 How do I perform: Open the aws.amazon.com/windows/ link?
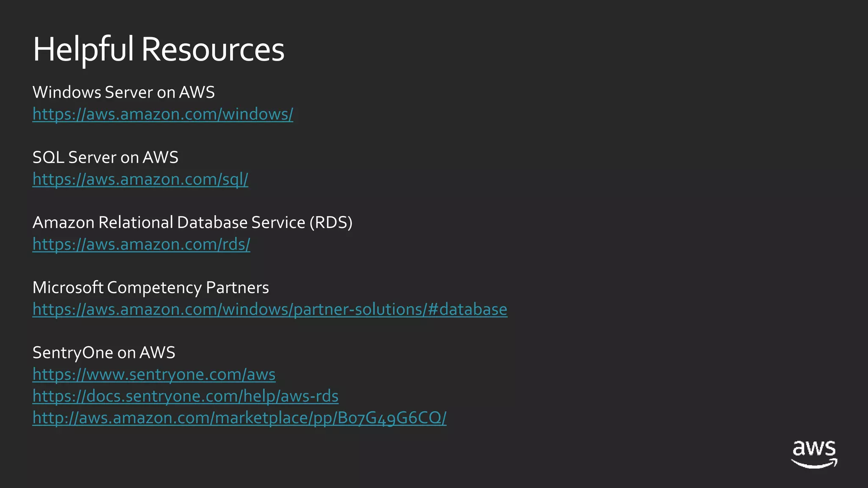(x=163, y=114)
